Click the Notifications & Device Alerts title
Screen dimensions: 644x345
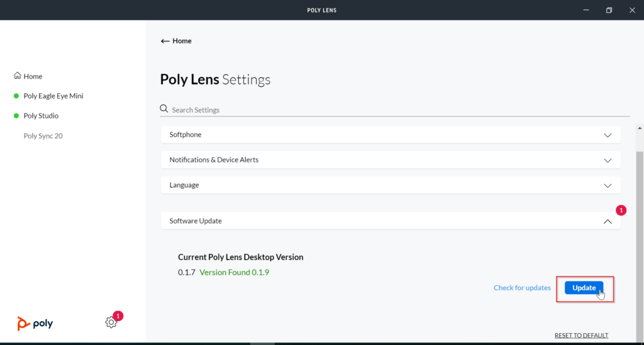tap(214, 159)
